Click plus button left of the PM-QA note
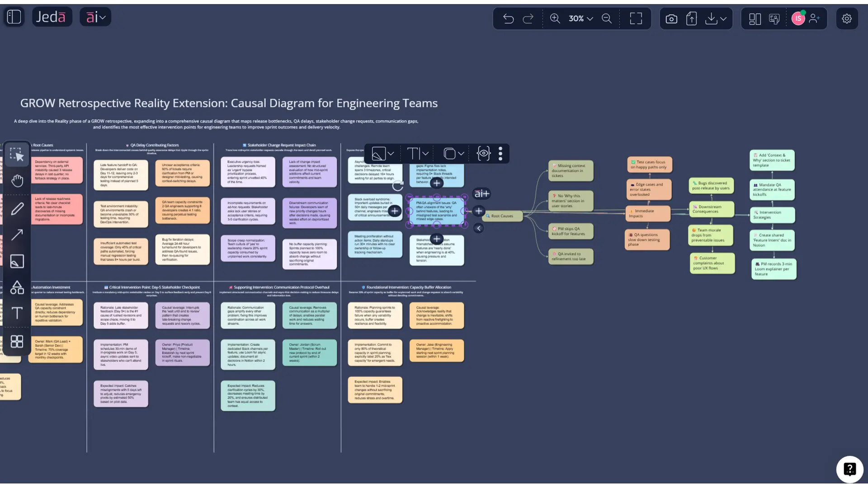The image size is (868, 488). pyautogui.click(x=395, y=211)
